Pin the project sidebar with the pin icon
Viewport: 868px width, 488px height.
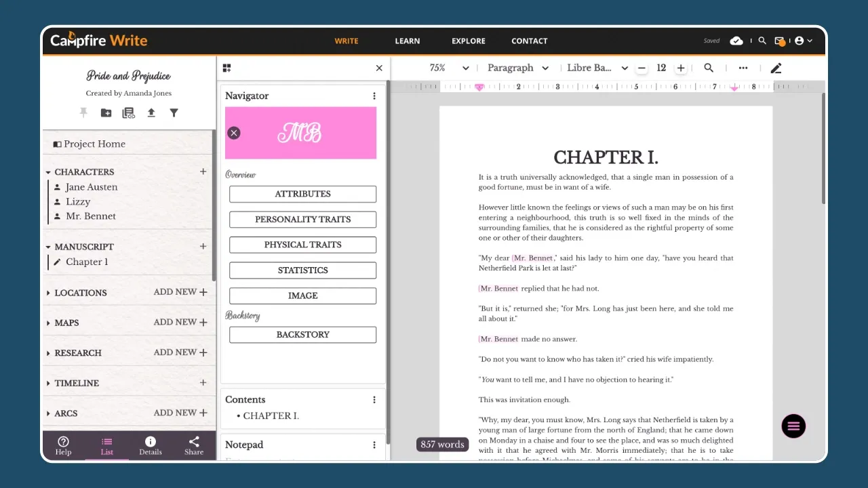(83, 113)
